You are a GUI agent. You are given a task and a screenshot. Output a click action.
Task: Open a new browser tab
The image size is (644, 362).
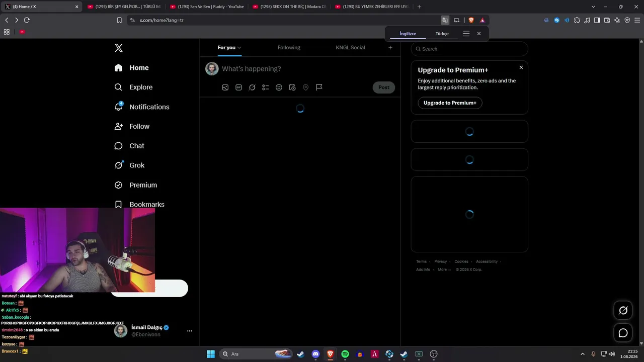(419, 7)
